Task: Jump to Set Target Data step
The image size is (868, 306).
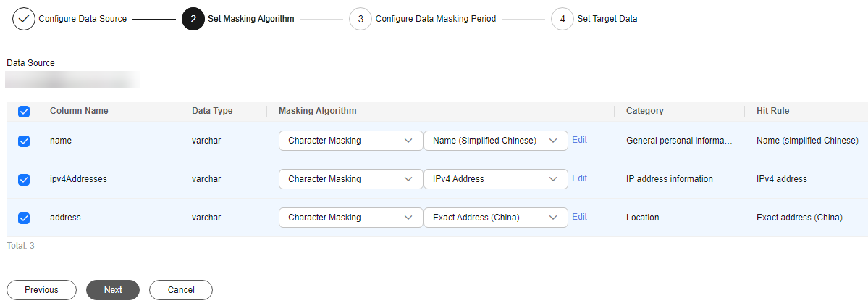Action: 607,19
